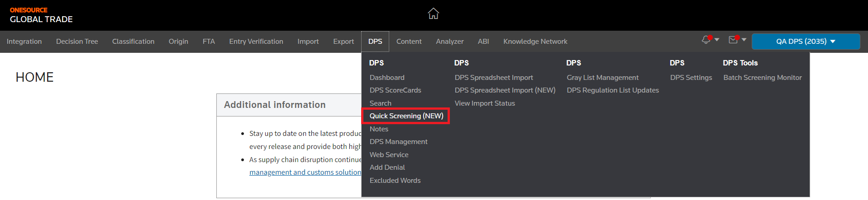Expand the arrow next to the envelope

pyautogui.click(x=744, y=40)
